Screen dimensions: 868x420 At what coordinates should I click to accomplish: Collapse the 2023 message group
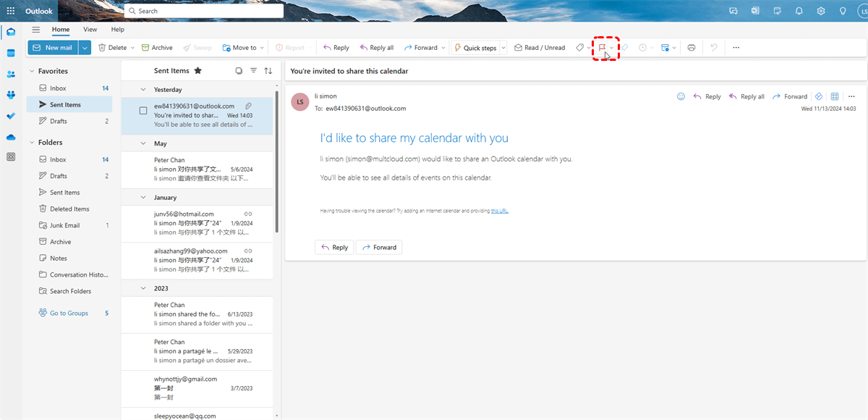point(143,288)
